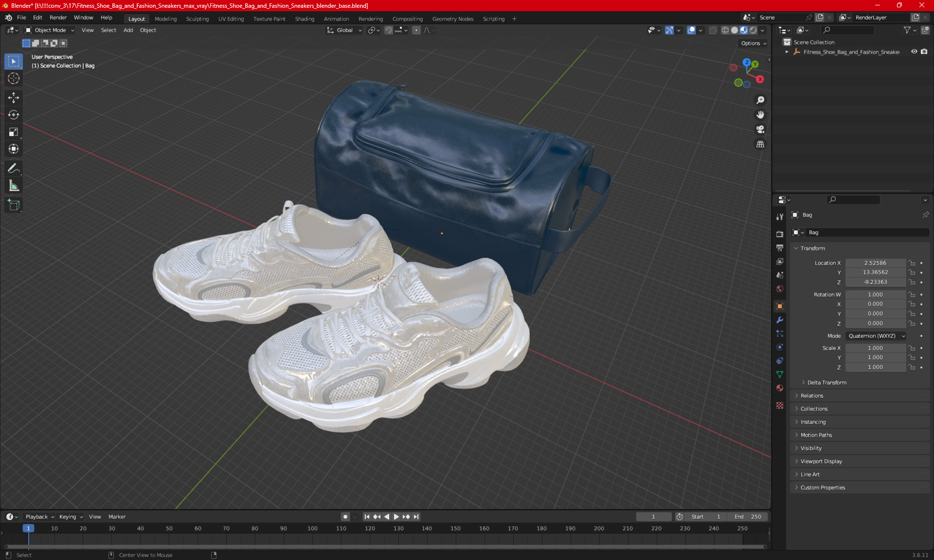
Task: Expand the Delta Transform panel
Action: pos(826,383)
